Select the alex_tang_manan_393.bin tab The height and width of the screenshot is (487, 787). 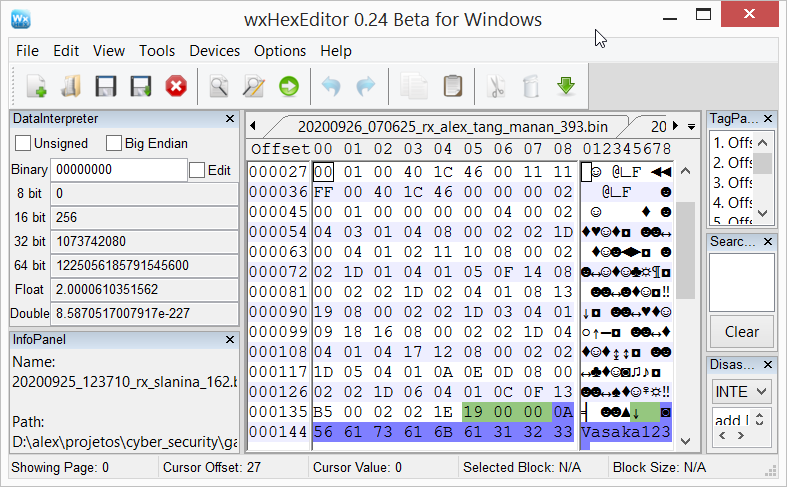coord(452,127)
